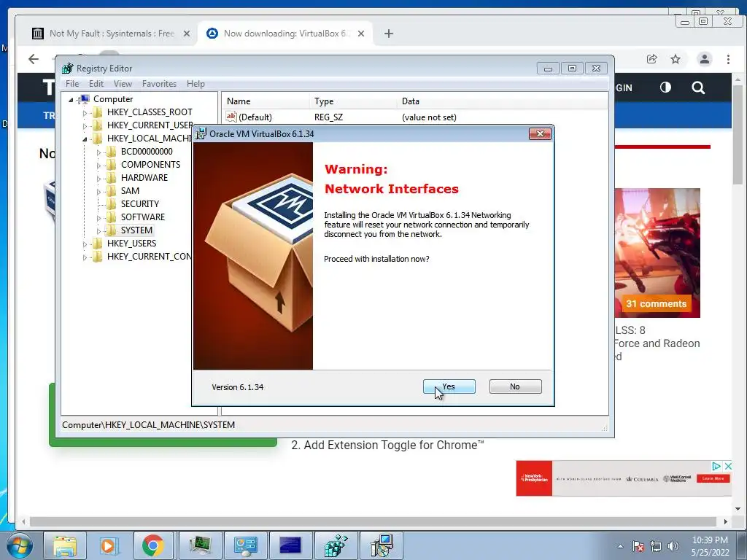Click the volume speaker tray icon
This screenshot has width=747, height=560.
[673, 546]
